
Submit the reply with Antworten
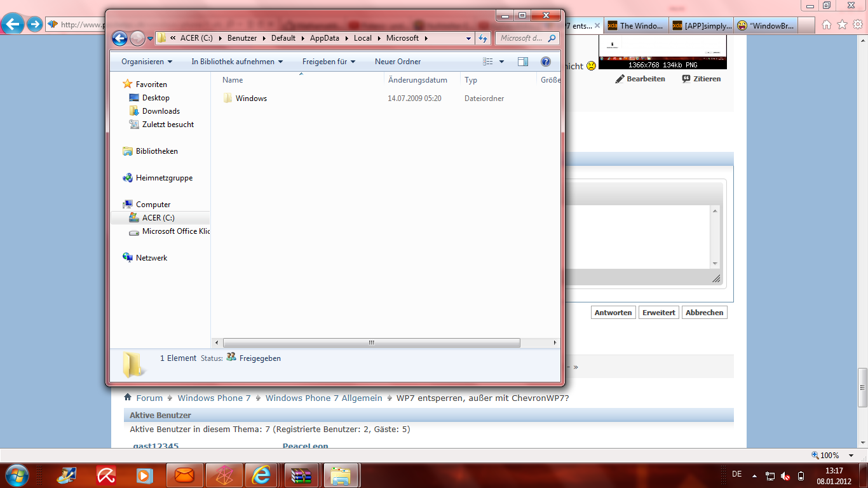point(613,313)
